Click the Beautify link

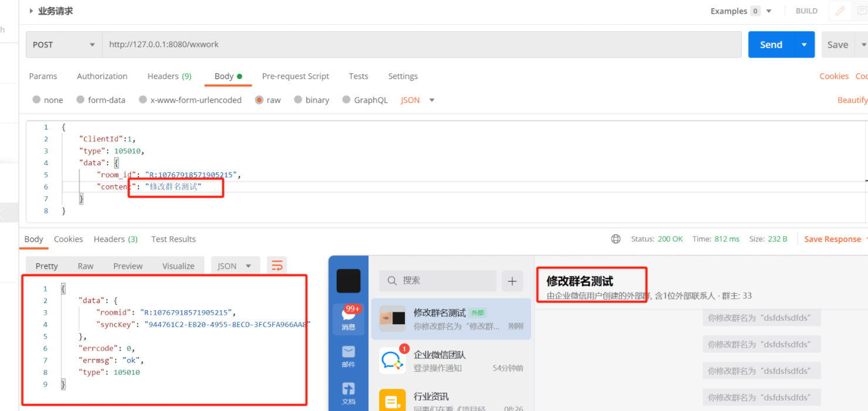tap(852, 100)
